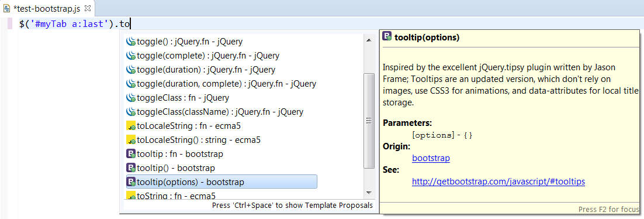
Task: Click the jQuery icon beside toggle() proposal
Action: (131, 42)
